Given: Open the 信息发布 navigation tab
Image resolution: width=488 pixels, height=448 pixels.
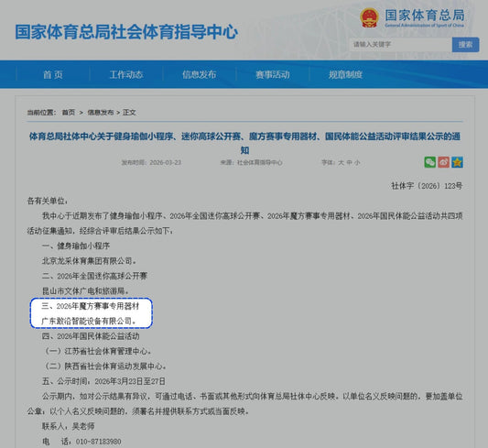Looking at the screenshot, I should [200, 75].
